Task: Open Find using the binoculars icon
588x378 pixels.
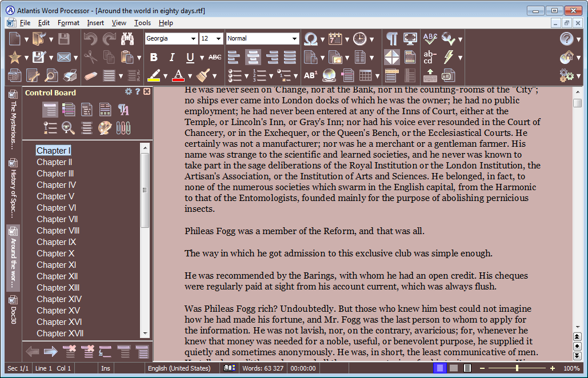Action: tap(127, 39)
